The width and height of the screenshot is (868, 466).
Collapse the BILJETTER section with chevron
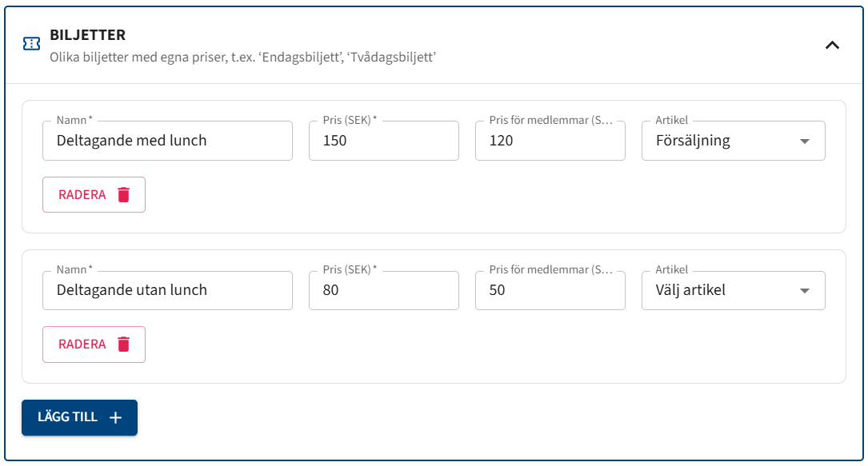(832, 46)
